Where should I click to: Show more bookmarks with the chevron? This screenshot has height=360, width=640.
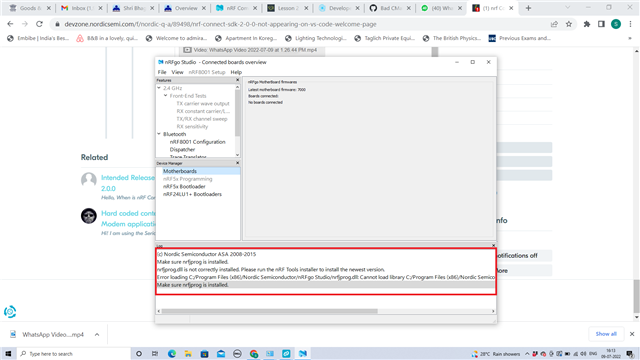click(630, 38)
